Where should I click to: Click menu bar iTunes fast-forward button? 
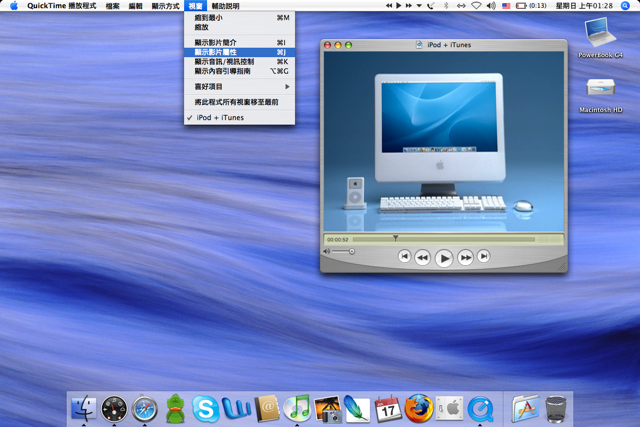[x=409, y=5]
